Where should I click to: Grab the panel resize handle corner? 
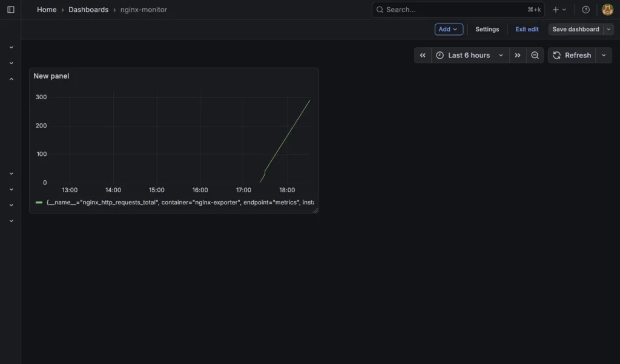(315, 210)
